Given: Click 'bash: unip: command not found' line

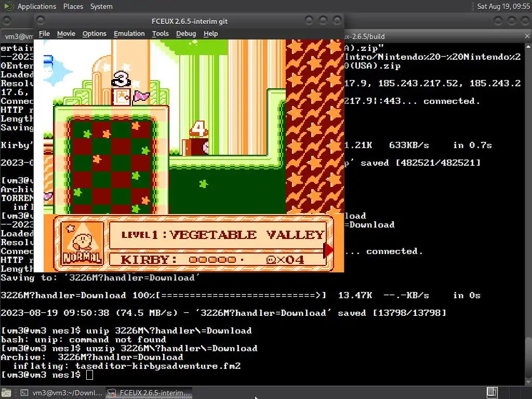Looking at the screenshot, I should [x=84, y=340].
